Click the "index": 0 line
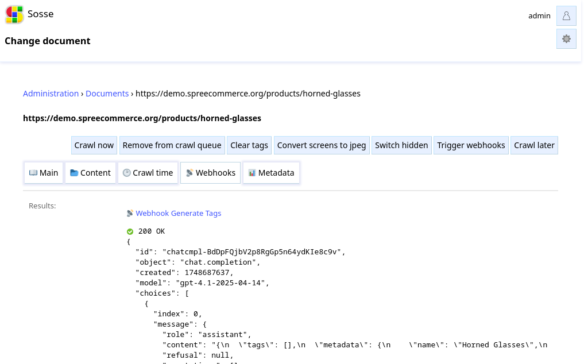 pyautogui.click(x=178, y=314)
